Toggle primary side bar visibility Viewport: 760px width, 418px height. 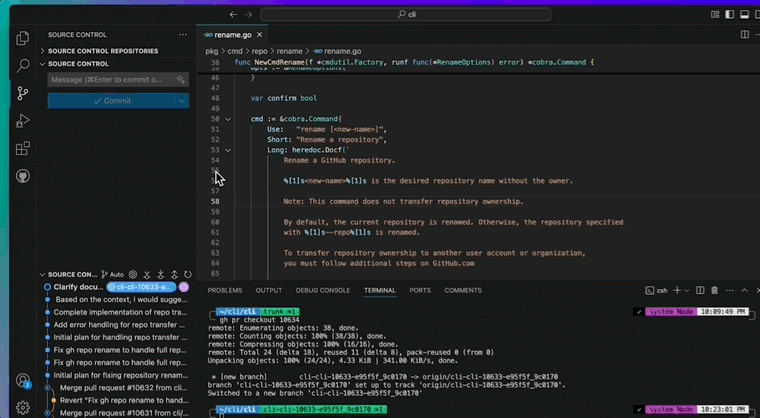729,15
